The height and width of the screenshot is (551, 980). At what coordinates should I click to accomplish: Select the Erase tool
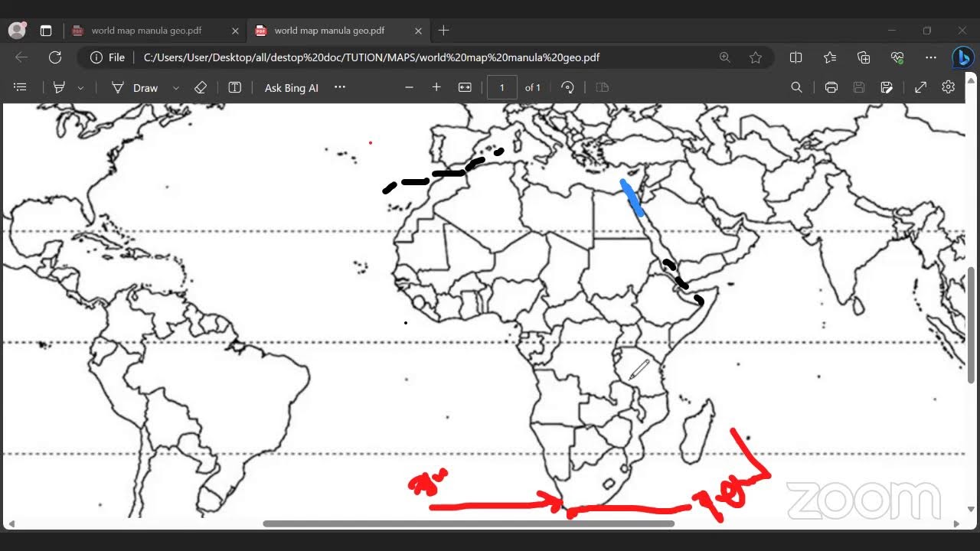201,87
